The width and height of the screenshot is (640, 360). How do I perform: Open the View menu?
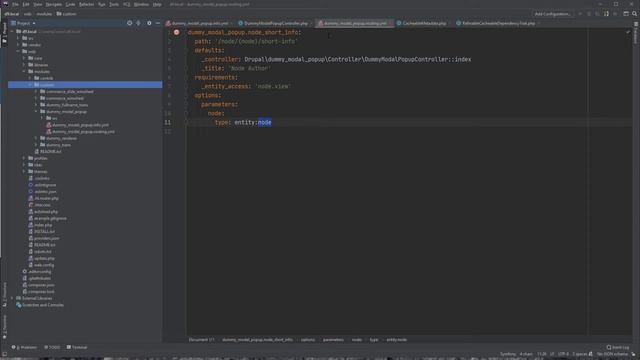click(x=38, y=4)
